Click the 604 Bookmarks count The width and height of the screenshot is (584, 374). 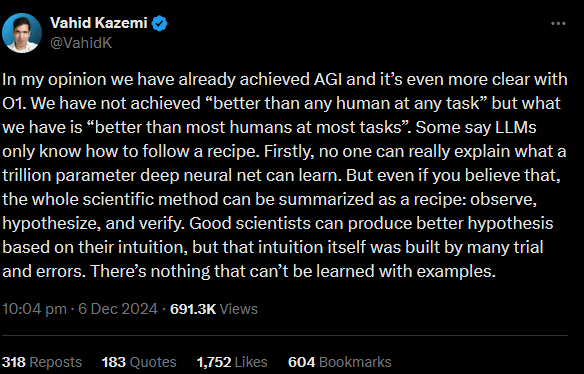(340, 362)
